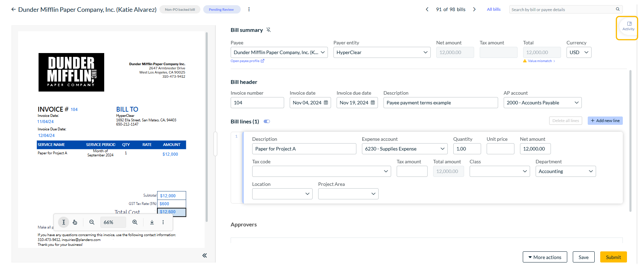This screenshot has height=276, width=644.
Task: View the Value mismatch warning
Action: pyautogui.click(x=539, y=61)
